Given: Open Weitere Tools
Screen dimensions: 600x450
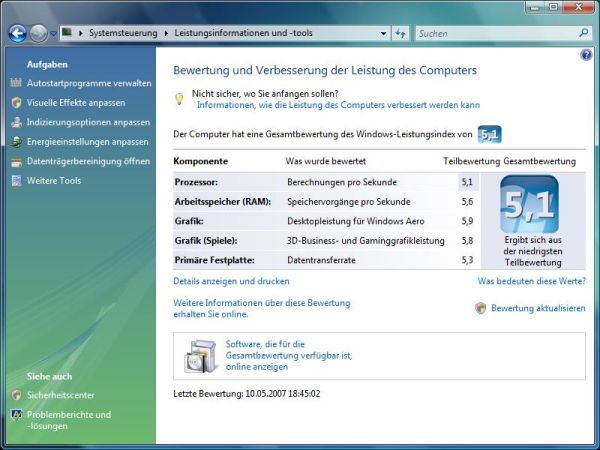Looking at the screenshot, I should (x=54, y=181).
